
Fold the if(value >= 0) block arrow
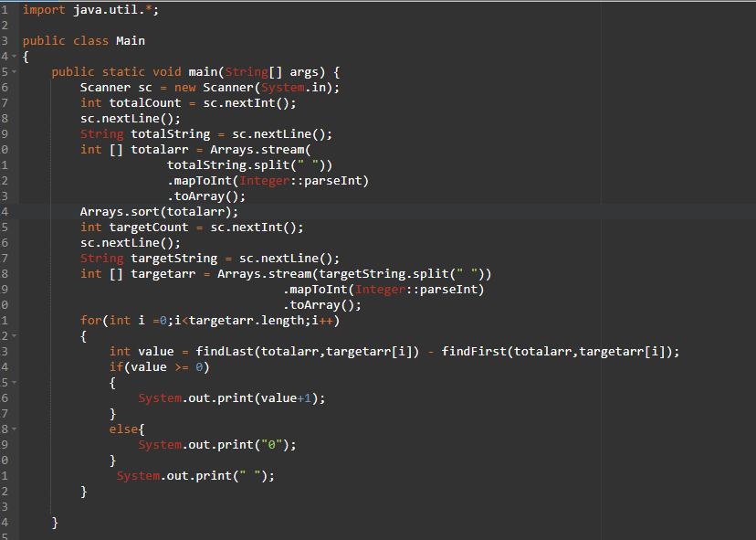(14, 382)
